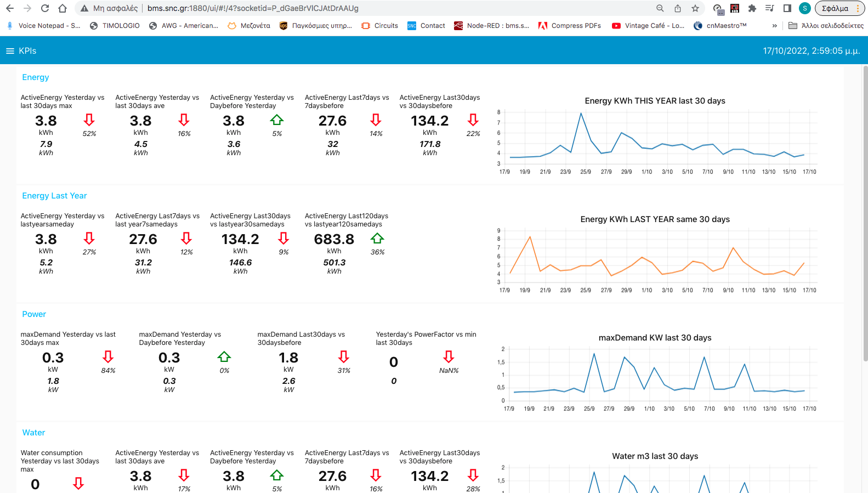Click the 1.8 kW maxDemand Last30days value

288,358
